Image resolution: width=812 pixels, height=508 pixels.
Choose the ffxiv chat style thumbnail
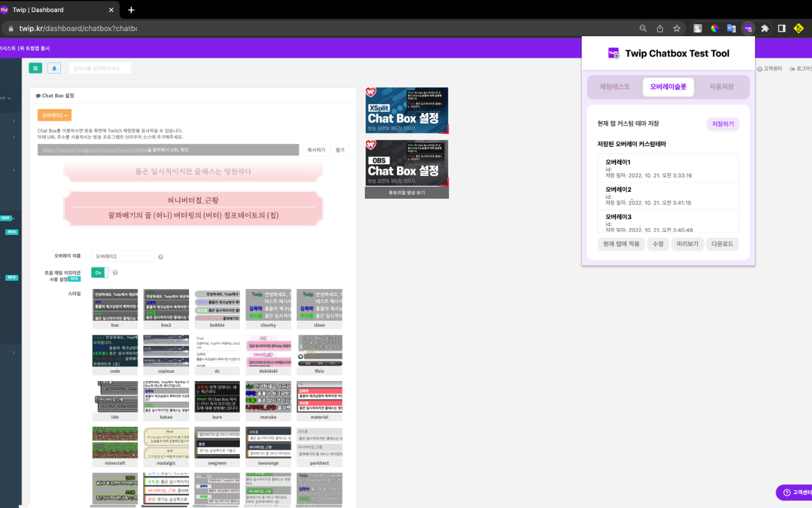319,355
